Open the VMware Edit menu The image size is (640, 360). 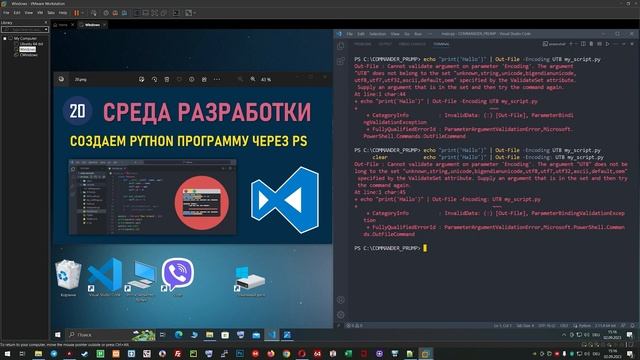(17, 13)
